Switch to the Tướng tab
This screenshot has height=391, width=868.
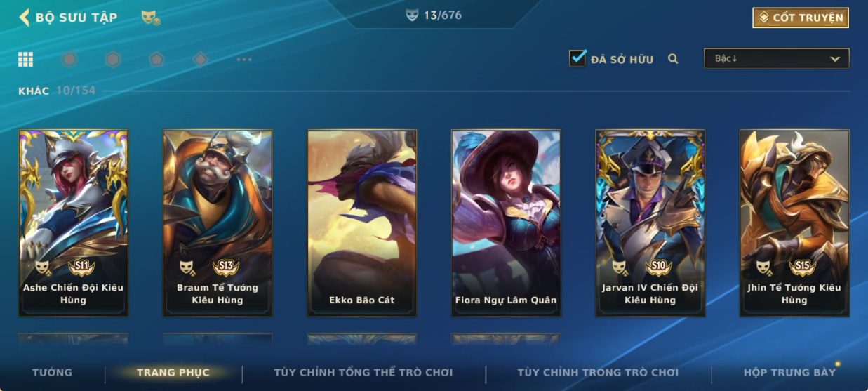tap(52, 373)
